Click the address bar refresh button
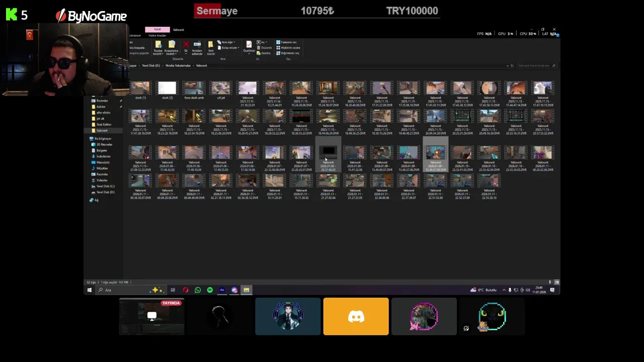Viewport: 644px width, 362px height. [x=512, y=65]
